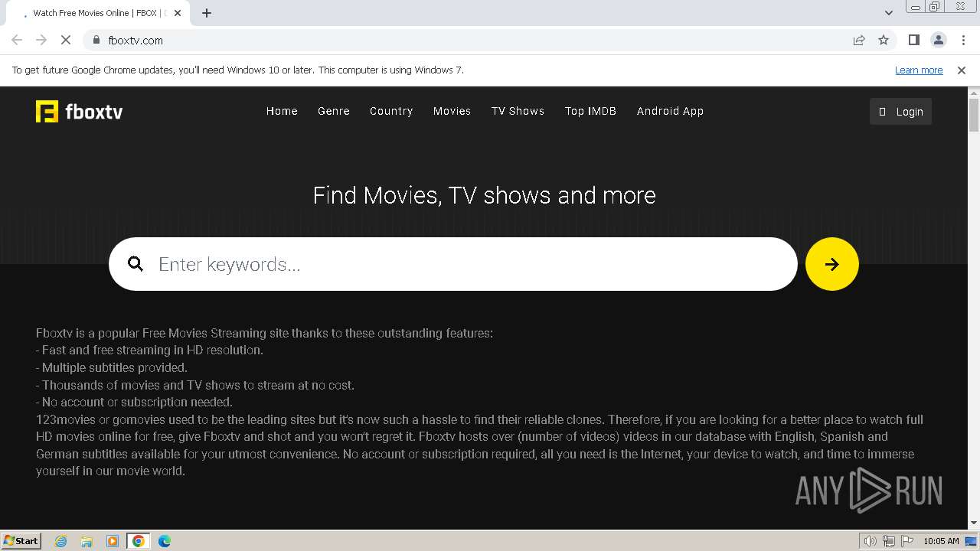Select the Watch Free Movies Online tab
The height and width of the screenshot is (551, 980).
pyautogui.click(x=100, y=13)
